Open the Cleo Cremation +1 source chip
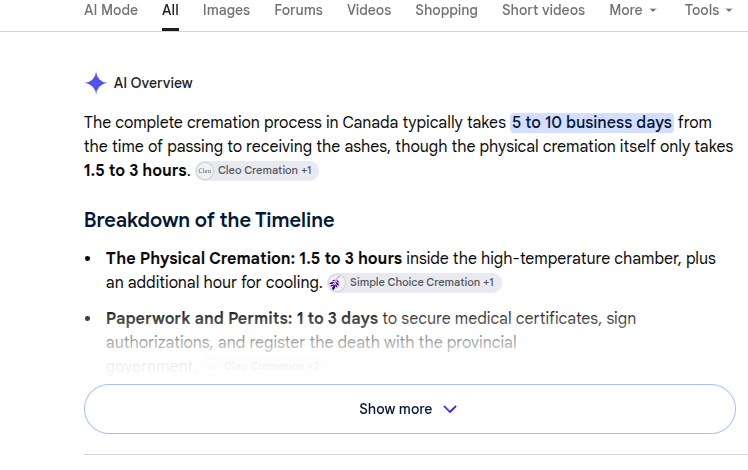The image size is (748, 470). [257, 171]
